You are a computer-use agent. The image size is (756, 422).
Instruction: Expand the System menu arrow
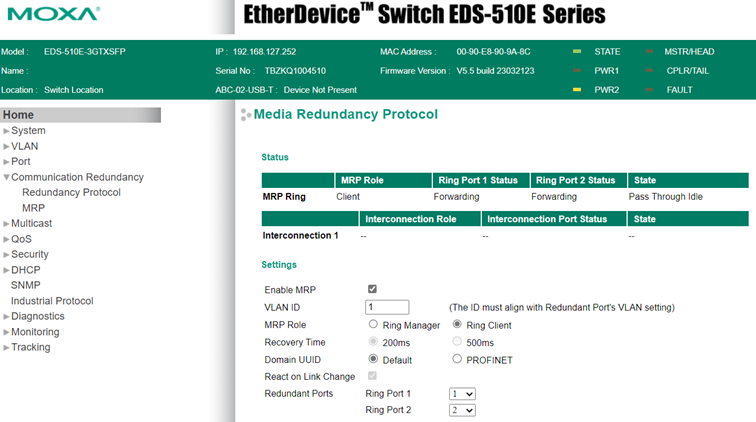click(x=6, y=131)
